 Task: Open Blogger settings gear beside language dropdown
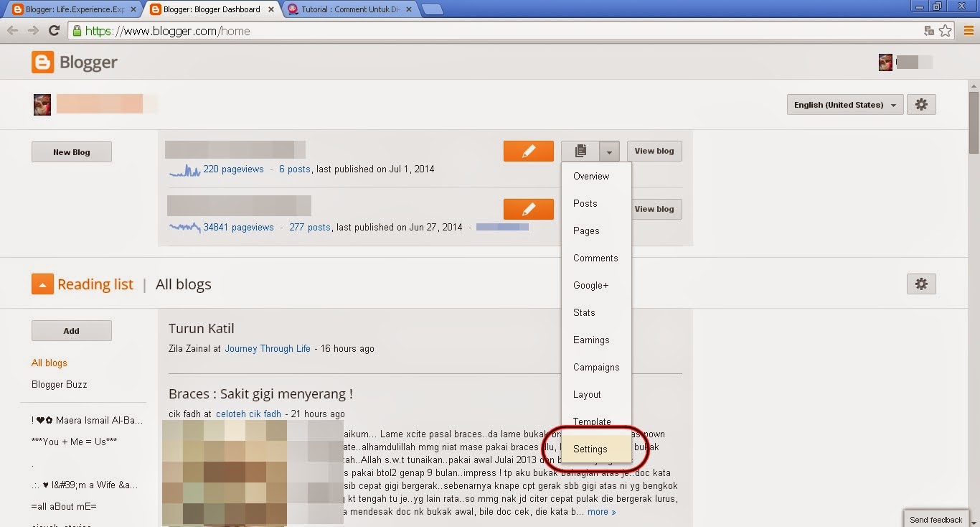921,105
